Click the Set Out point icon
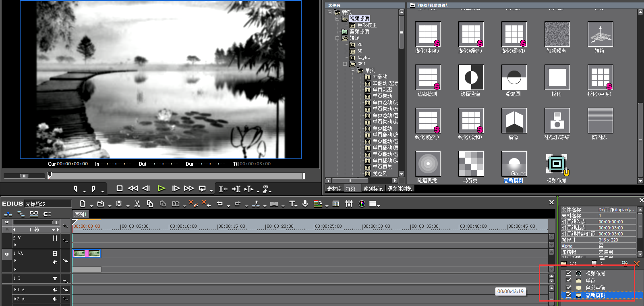Screen dimensions: 644x306 93,189
